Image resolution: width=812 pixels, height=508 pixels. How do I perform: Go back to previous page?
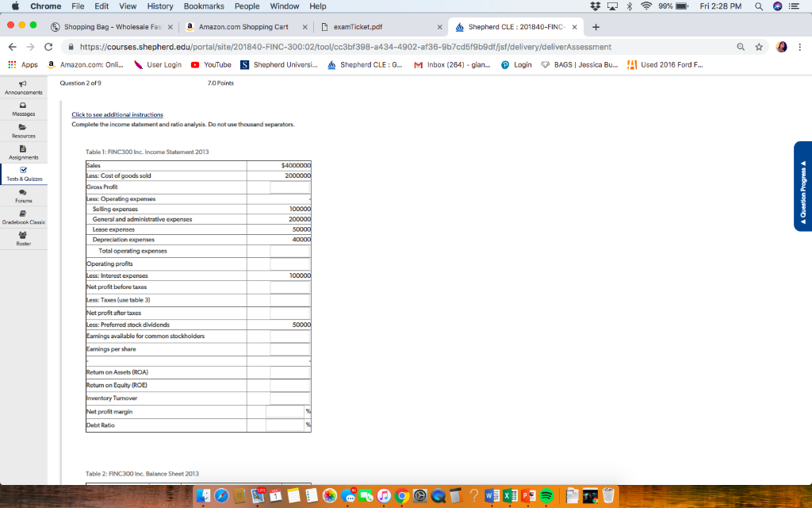(13, 47)
